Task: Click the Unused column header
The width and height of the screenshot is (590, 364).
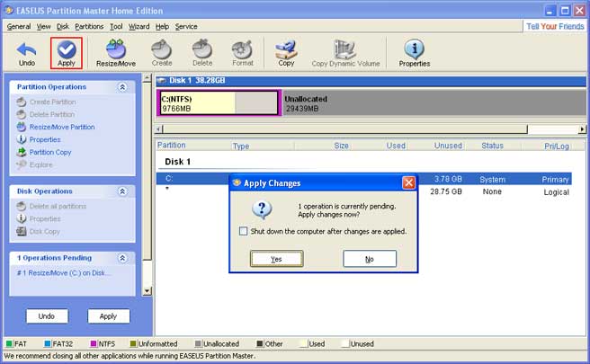Action: click(448, 146)
